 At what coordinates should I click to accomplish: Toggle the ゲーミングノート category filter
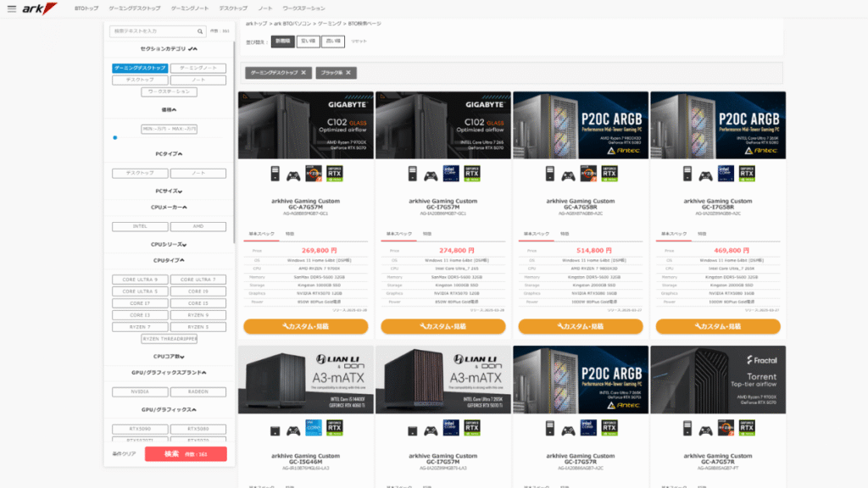(x=198, y=68)
